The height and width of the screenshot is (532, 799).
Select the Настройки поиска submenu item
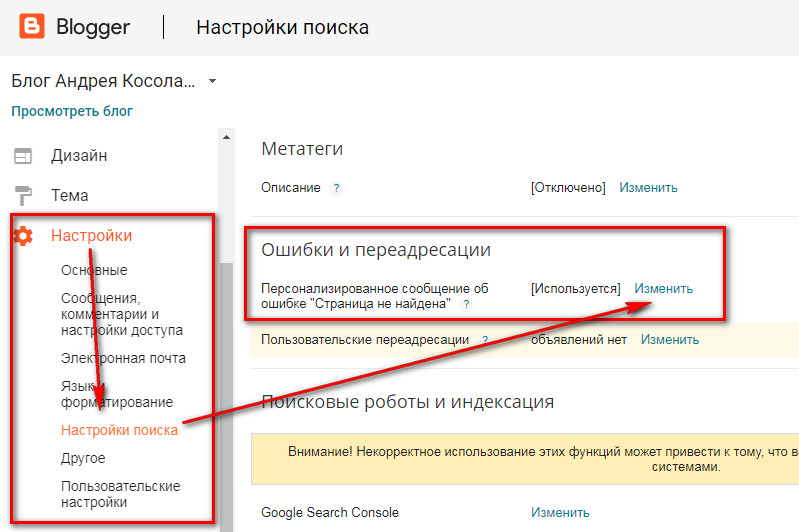pos(119,430)
